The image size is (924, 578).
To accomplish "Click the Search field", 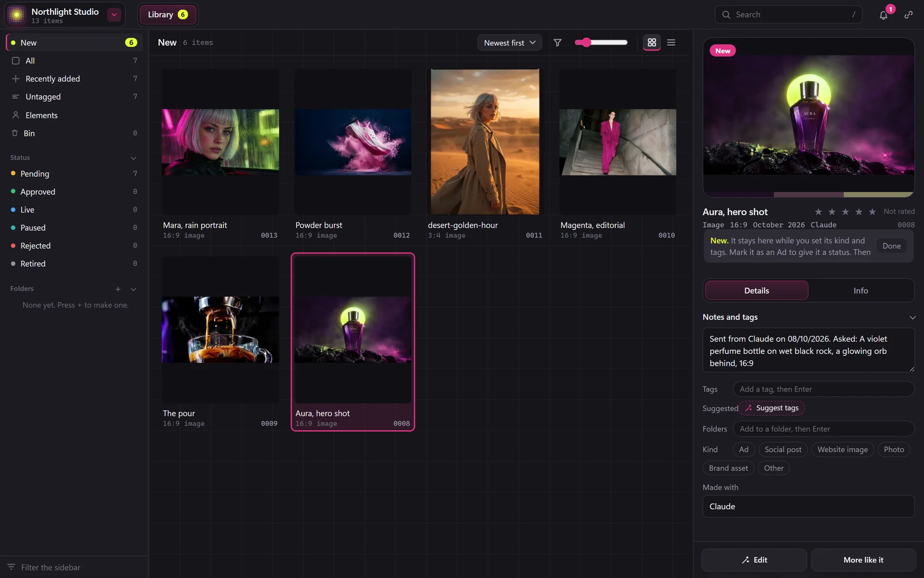I will (x=788, y=15).
